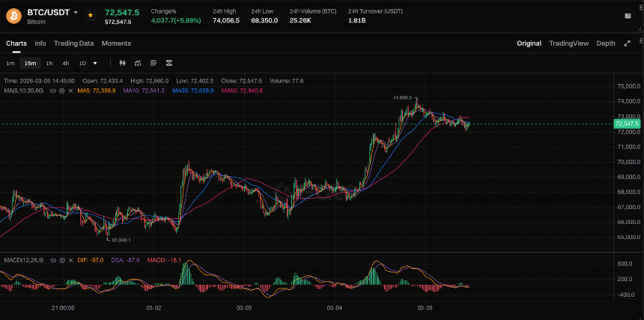The width and height of the screenshot is (644, 320).
Task: Switch to the TradingView chart
Action: tap(569, 43)
